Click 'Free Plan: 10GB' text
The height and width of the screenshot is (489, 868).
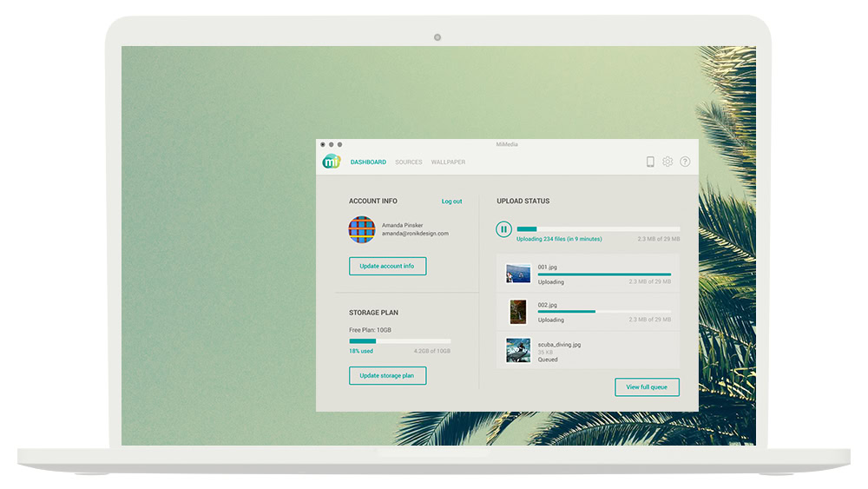click(x=370, y=330)
